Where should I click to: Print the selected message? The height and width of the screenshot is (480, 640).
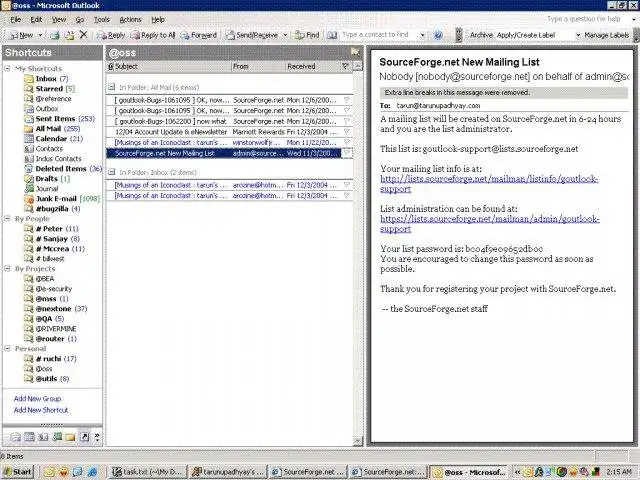click(x=55, y=35)
